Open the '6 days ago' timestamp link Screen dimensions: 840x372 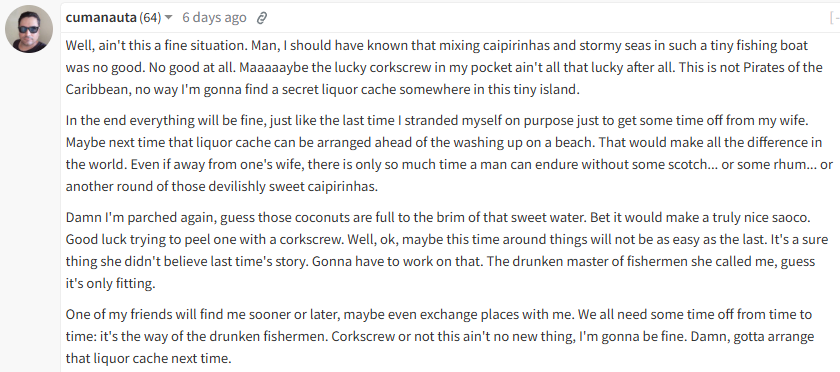214,18
